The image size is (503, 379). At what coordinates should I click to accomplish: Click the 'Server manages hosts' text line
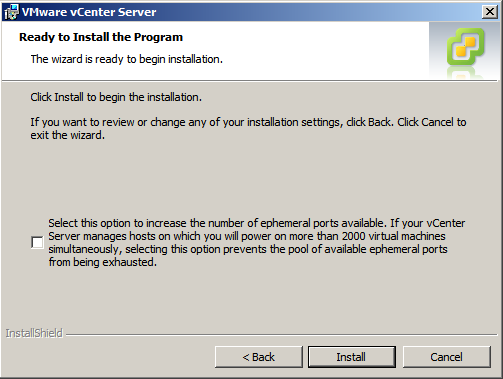[247, 236]
